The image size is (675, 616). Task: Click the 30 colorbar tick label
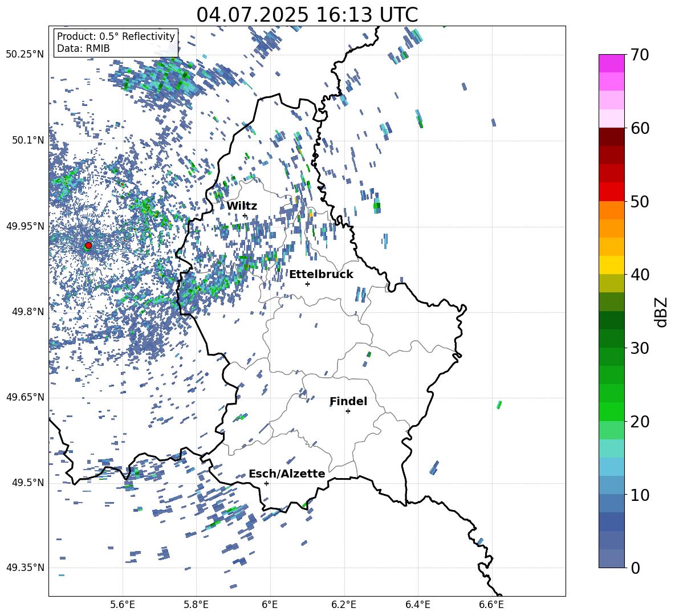640,348
